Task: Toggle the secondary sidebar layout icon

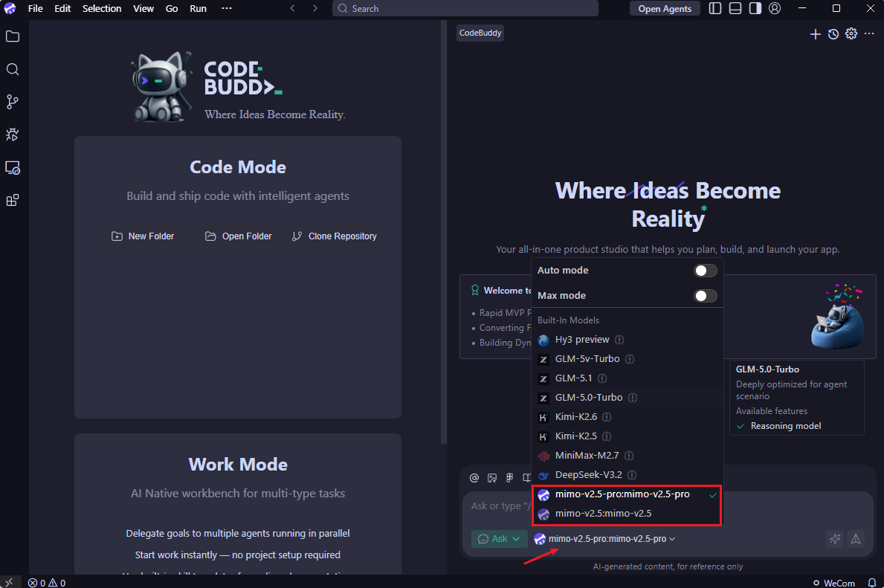Action: (755, 8)
